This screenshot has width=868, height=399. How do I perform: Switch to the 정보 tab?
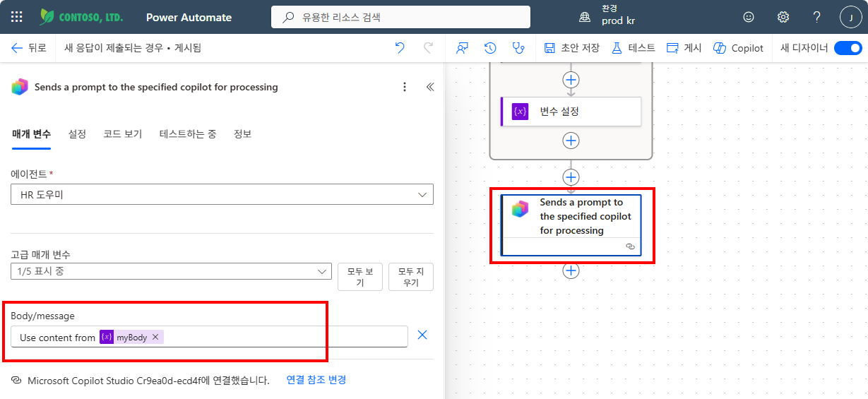242,133
